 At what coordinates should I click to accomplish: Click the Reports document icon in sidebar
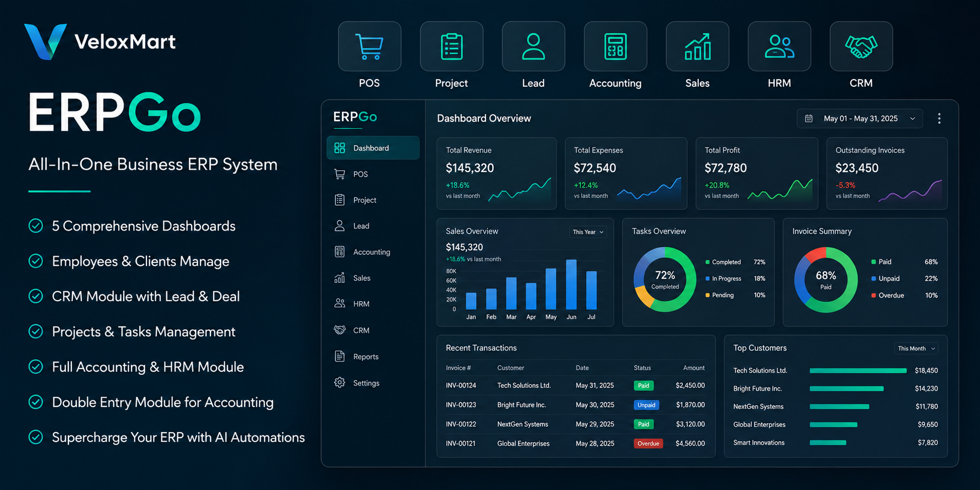340,356
